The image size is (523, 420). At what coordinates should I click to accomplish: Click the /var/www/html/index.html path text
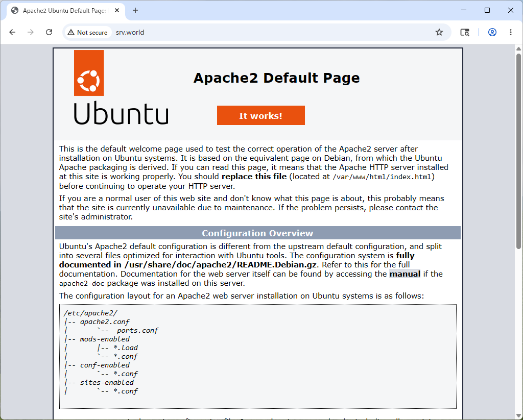(x=382, y=177)
